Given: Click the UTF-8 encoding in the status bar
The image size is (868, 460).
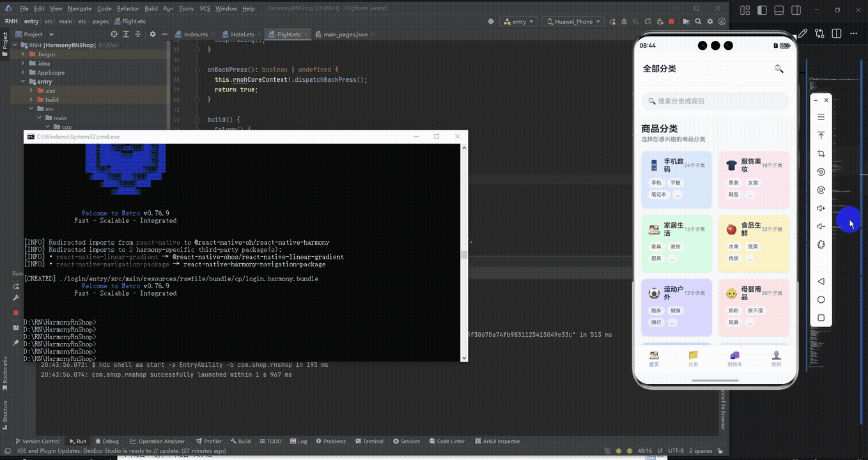Looking at the screenshot, I should [676, 450].
